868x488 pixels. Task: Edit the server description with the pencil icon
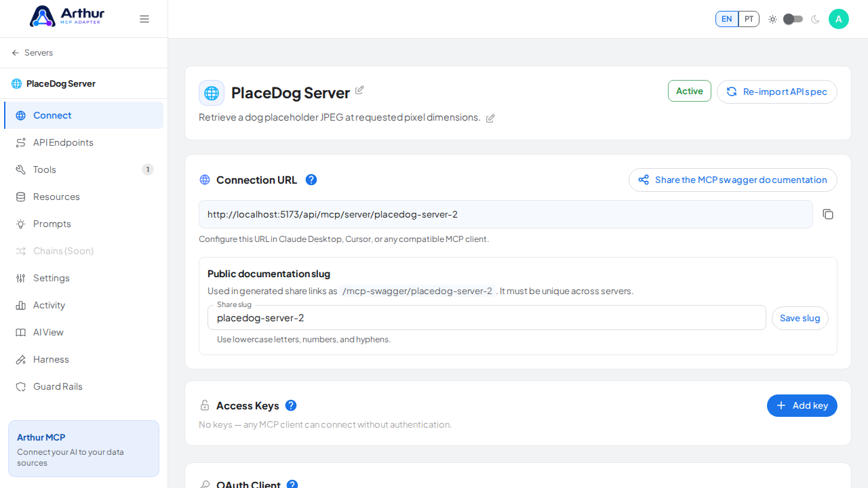pos(490,118)
